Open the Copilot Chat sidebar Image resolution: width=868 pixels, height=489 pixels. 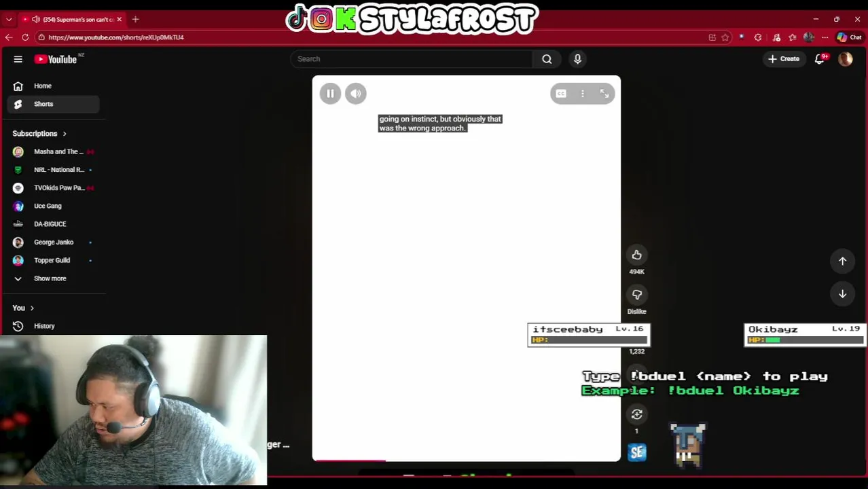click(849, 37)
